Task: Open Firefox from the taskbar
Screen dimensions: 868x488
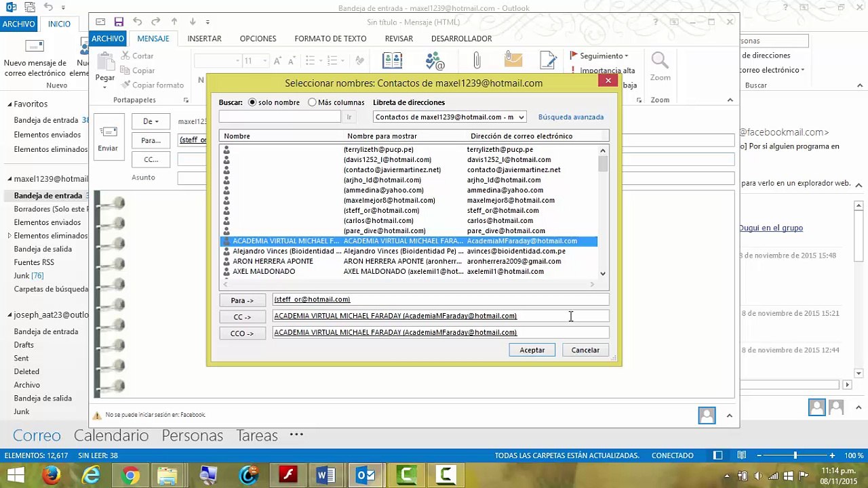Action: pos(52,475)
